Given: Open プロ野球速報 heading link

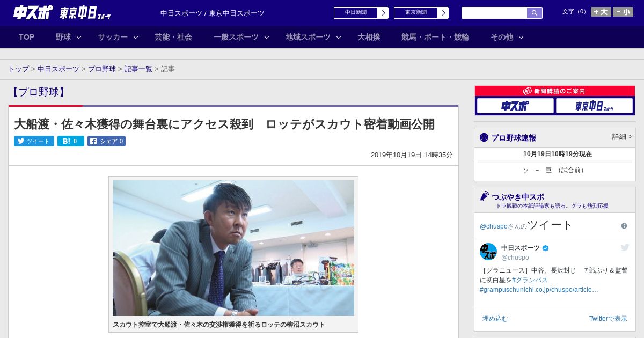Looking at the screenshot, I should click(x=514, y=138).
